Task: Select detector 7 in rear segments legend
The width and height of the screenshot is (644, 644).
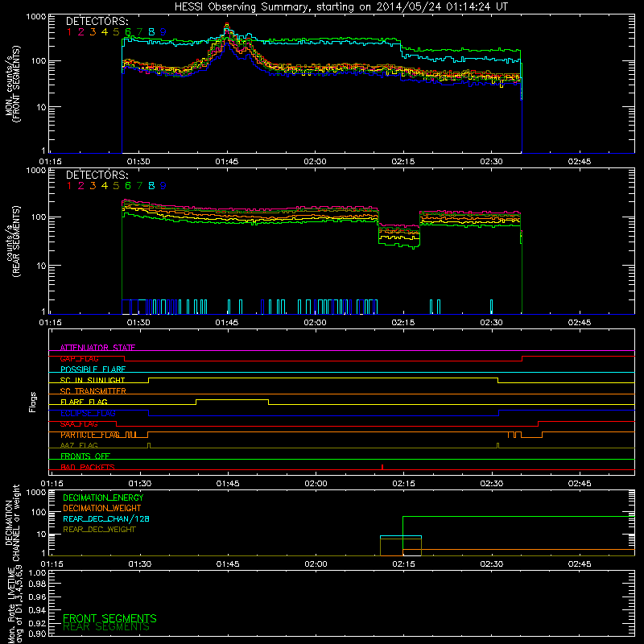Action: point(139,186)
